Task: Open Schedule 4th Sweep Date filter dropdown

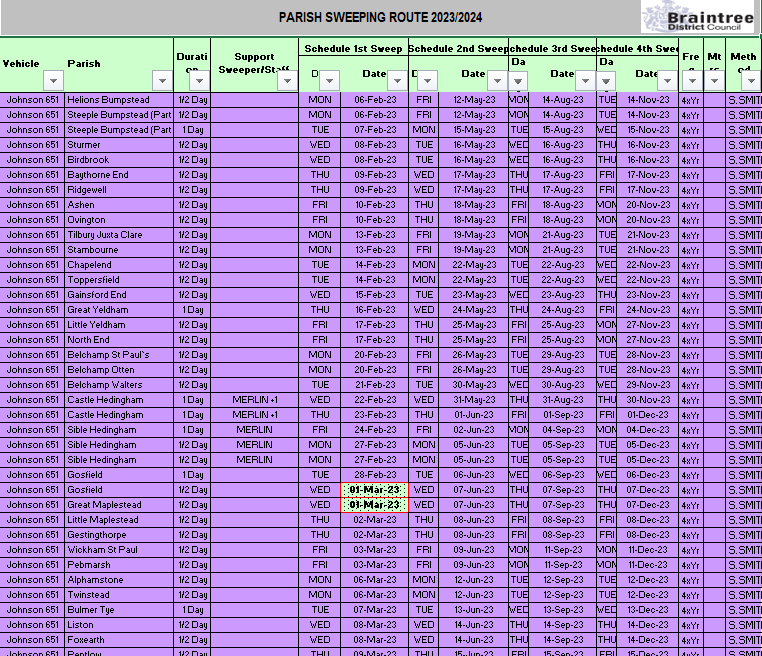Action: click(668, 80)
